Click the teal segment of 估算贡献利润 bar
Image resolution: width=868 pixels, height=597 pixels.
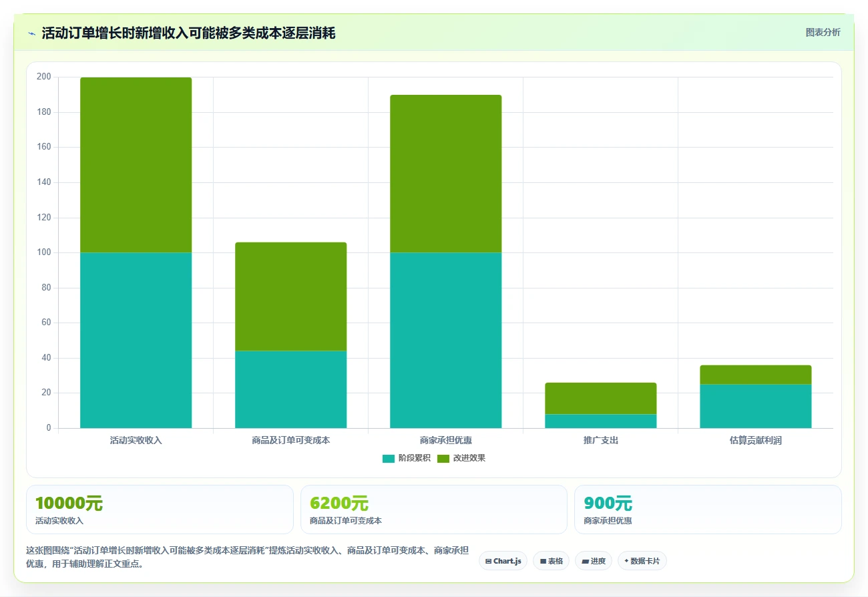click(755, 406)
